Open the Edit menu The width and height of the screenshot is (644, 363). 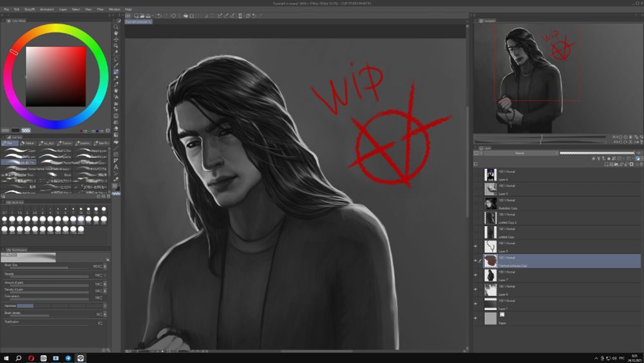click(17, 9)
